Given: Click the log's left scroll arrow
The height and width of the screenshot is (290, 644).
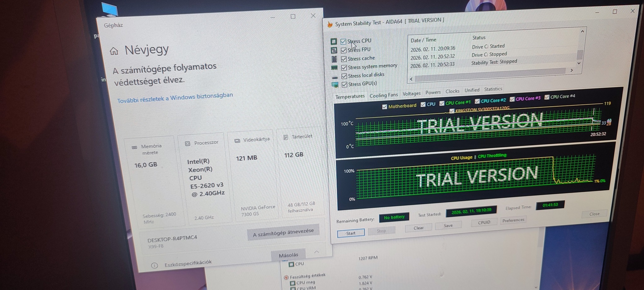Looking at the screenshot, I should point(411,79).
